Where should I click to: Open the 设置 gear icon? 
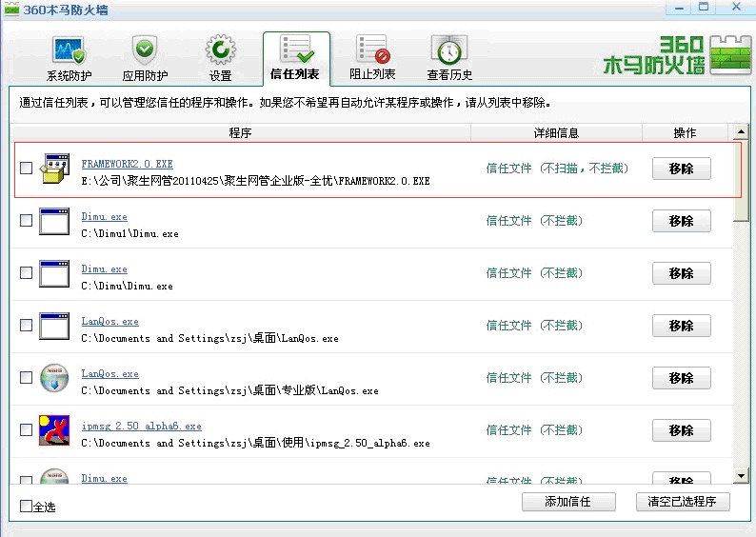[220, 50]
